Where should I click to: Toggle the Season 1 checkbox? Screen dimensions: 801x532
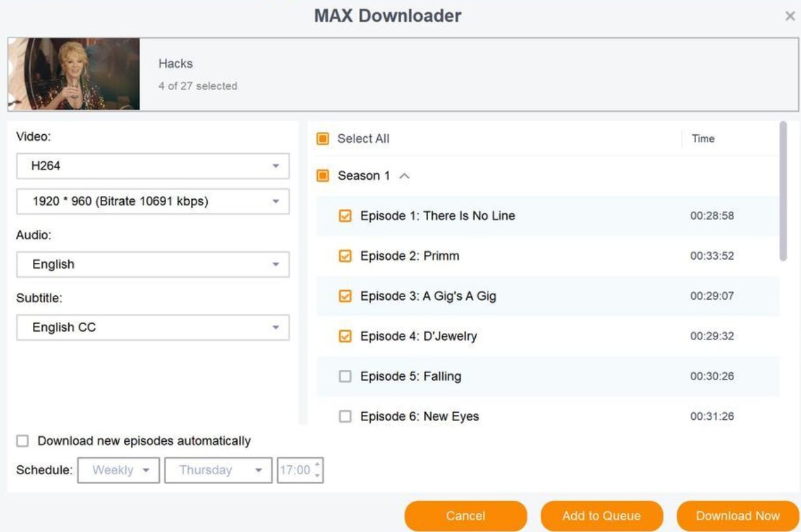(x=323, y=176)
